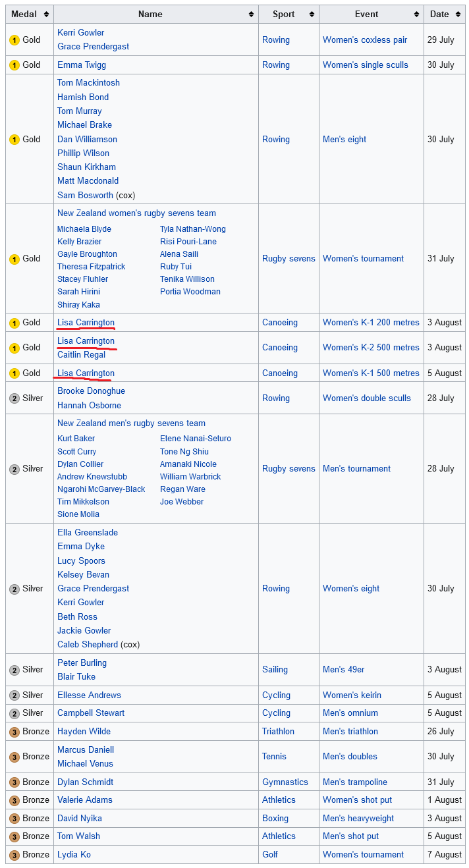Open Ellesse Andrews link

click(89, 695)
